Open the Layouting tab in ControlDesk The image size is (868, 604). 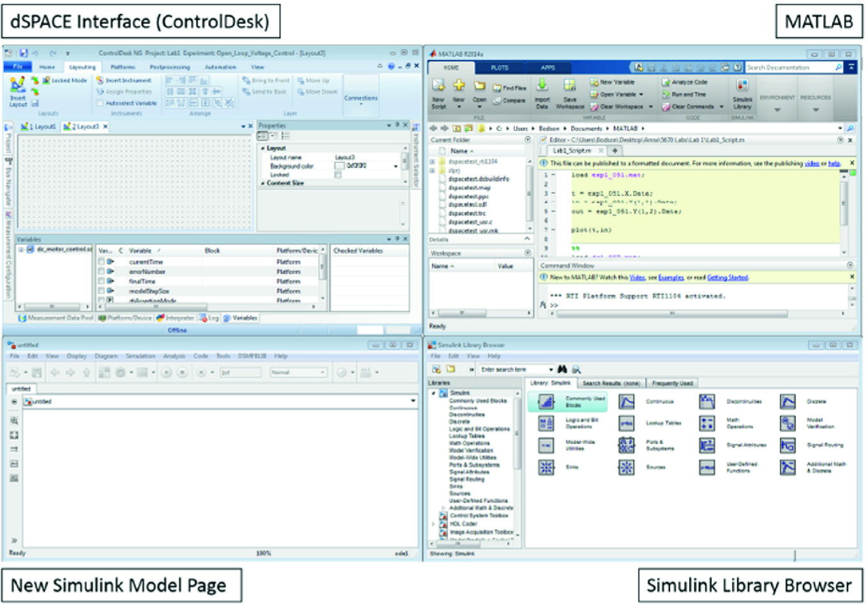[x=82, y=67]
